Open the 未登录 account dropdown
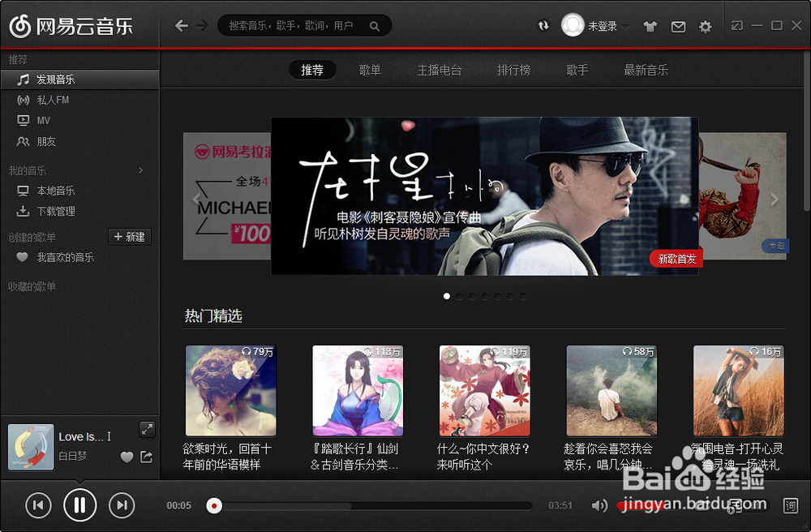The height and width of the screenshot is (532, 811). 608,26
